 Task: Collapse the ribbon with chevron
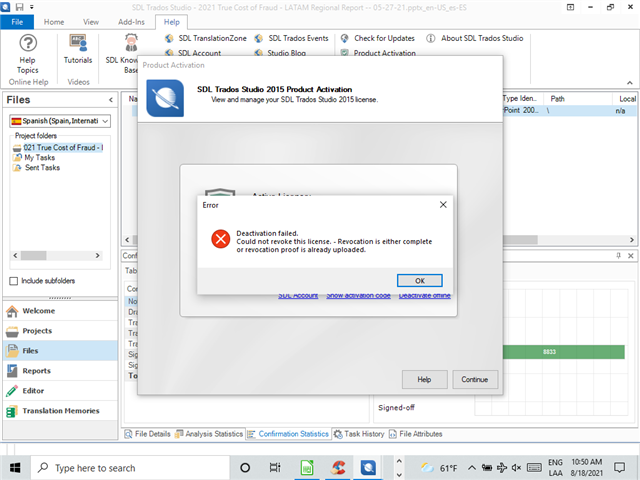(x=630, y=82)
